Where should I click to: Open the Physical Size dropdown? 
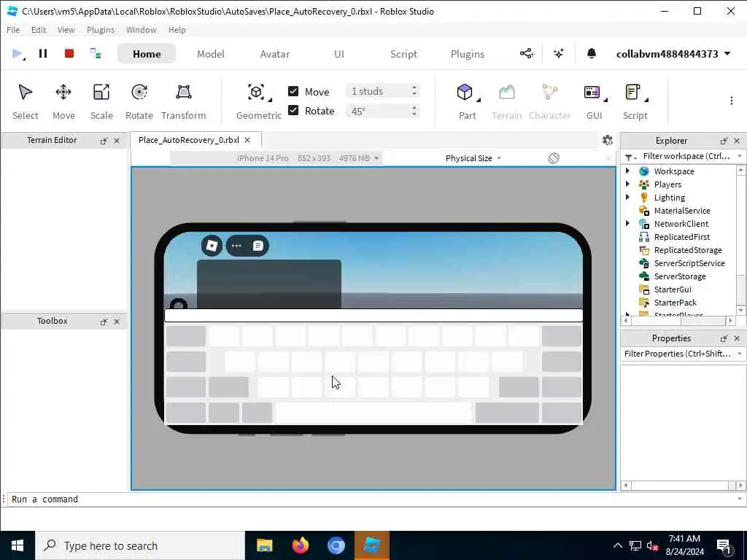point(473,158)
